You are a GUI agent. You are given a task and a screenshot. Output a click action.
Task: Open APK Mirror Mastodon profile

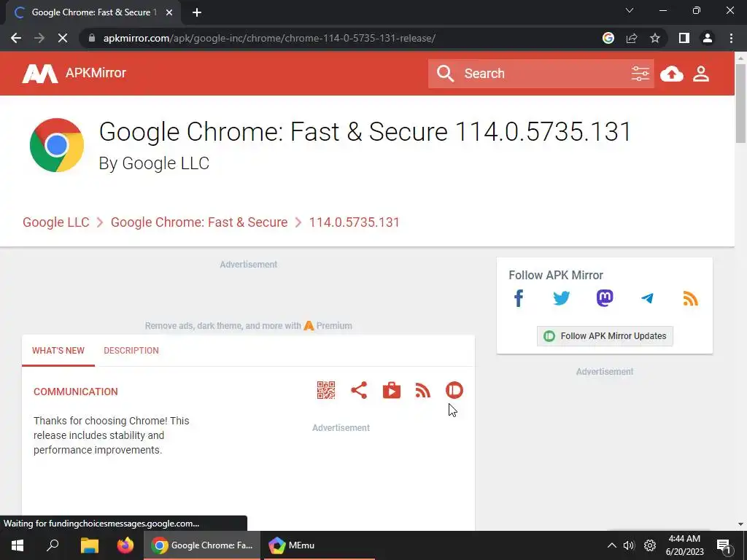[x=605, y=298]
